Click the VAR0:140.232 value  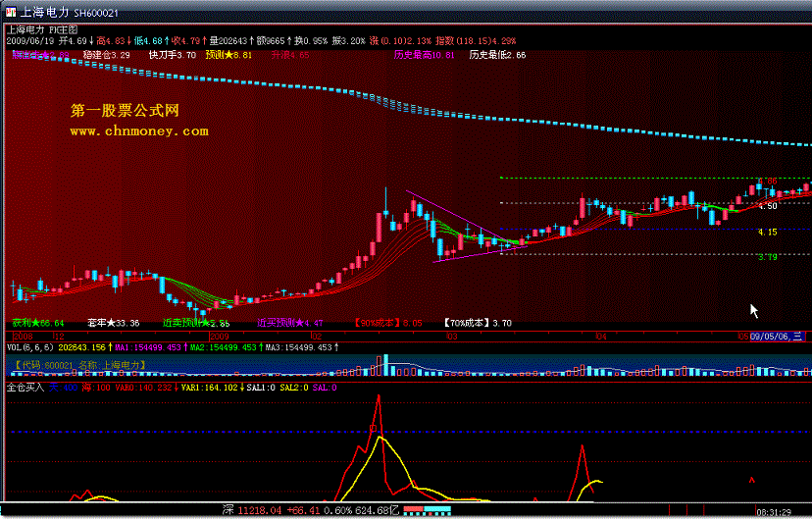pos(143,388)
